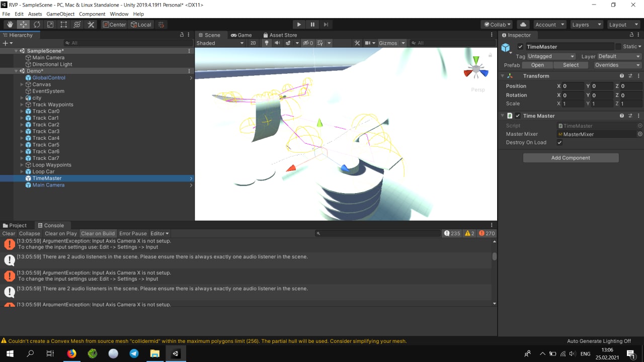Switch to the Project tab
The image size is (644, 362).
[x=14, y=226]
